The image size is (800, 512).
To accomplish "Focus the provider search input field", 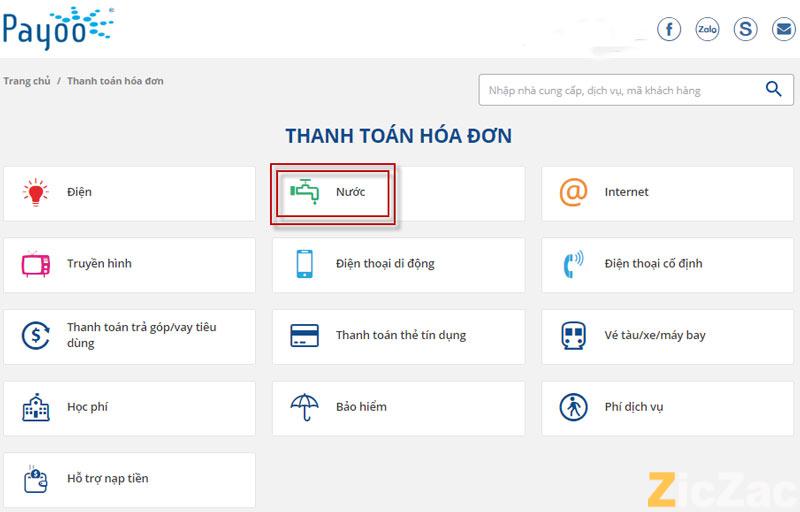I will 636,90.
